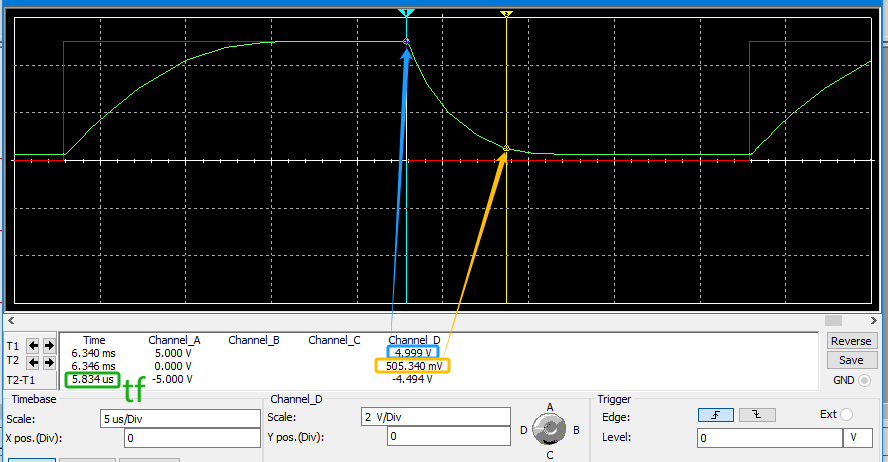Click the cyan cursor 1 marker at top
The width and height of the screenshot is (888, 462).
[x=406, y=12]
